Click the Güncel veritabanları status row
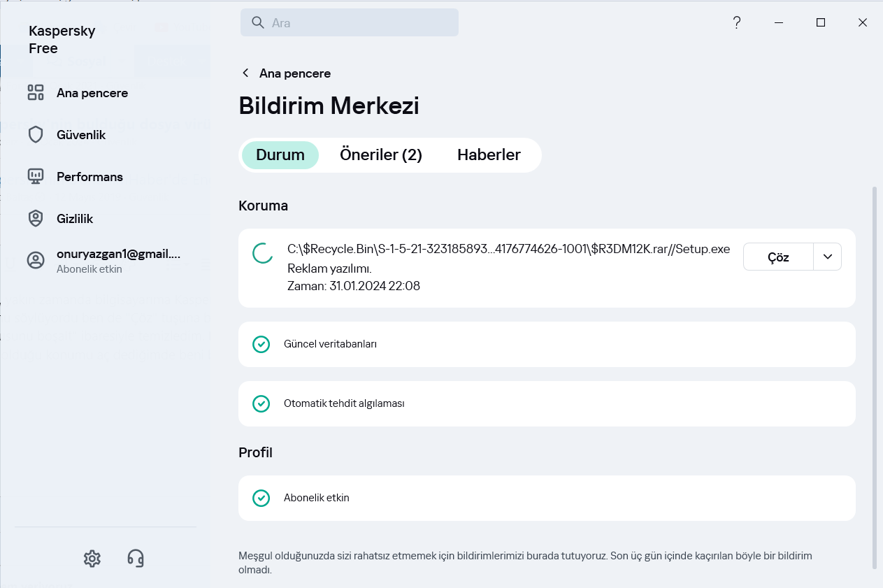Viewport: 883px width, 588px height. pyautogui.click(x=547, y=344)
